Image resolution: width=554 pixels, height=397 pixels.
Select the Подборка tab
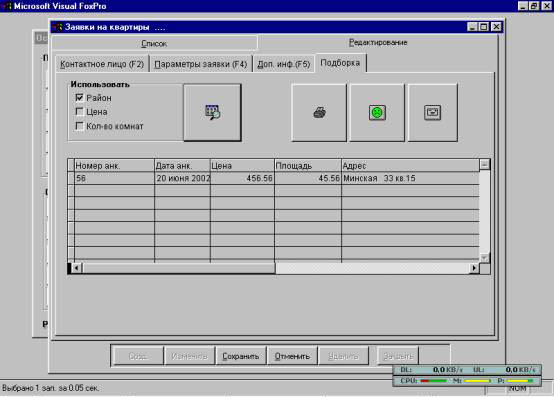(340, 63)
